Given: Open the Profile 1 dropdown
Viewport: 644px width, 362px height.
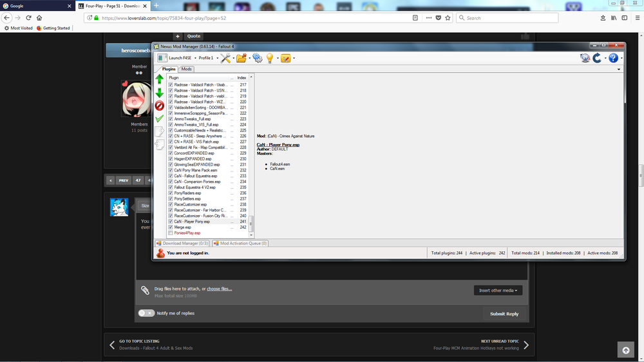Looking at the screenshot, I should point(208,58).
